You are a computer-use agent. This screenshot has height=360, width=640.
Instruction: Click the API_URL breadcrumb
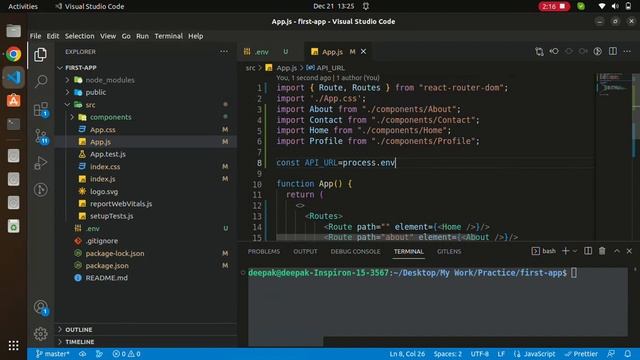[x=326, y=68]
